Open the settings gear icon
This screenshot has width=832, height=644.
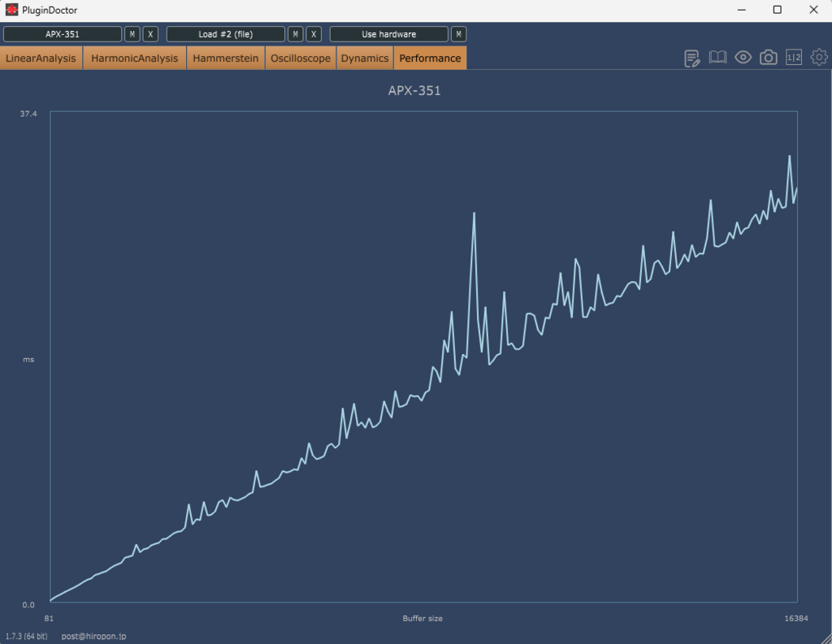[819, 58]
